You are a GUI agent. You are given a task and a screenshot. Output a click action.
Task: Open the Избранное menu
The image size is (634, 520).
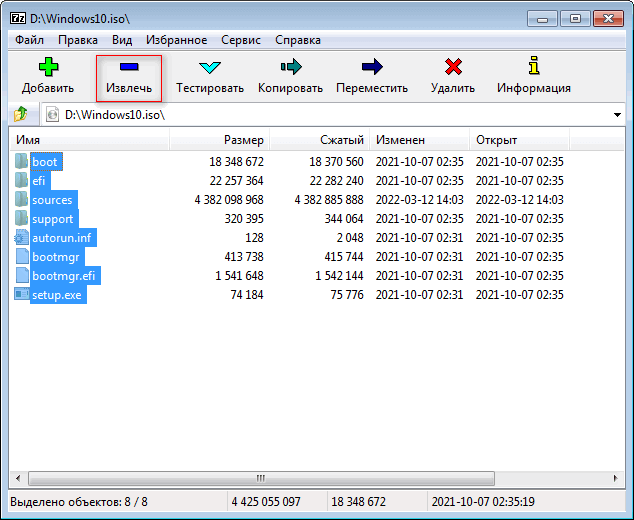pyautogui.click(x=177, y=40)
